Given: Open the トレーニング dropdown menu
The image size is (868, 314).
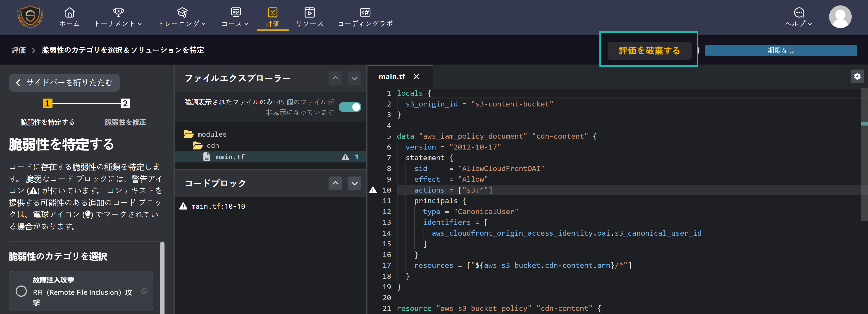Looking at the screenshot, I should click(182, 17).
